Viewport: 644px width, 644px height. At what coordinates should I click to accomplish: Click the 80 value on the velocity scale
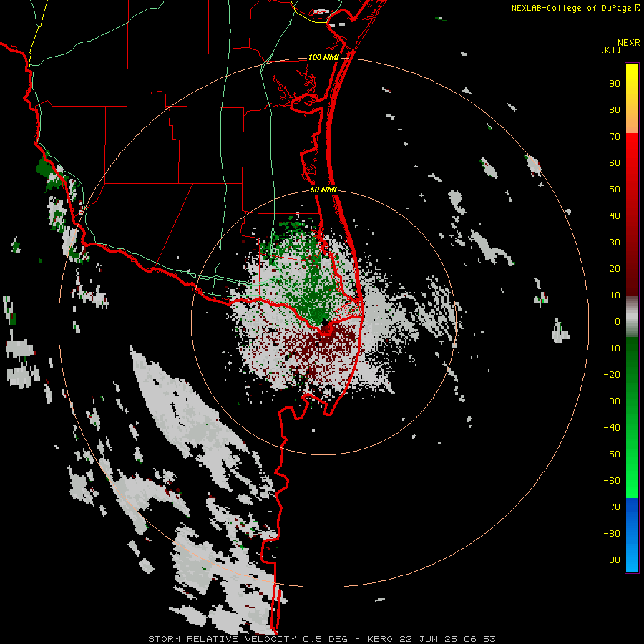coord(615,110)
